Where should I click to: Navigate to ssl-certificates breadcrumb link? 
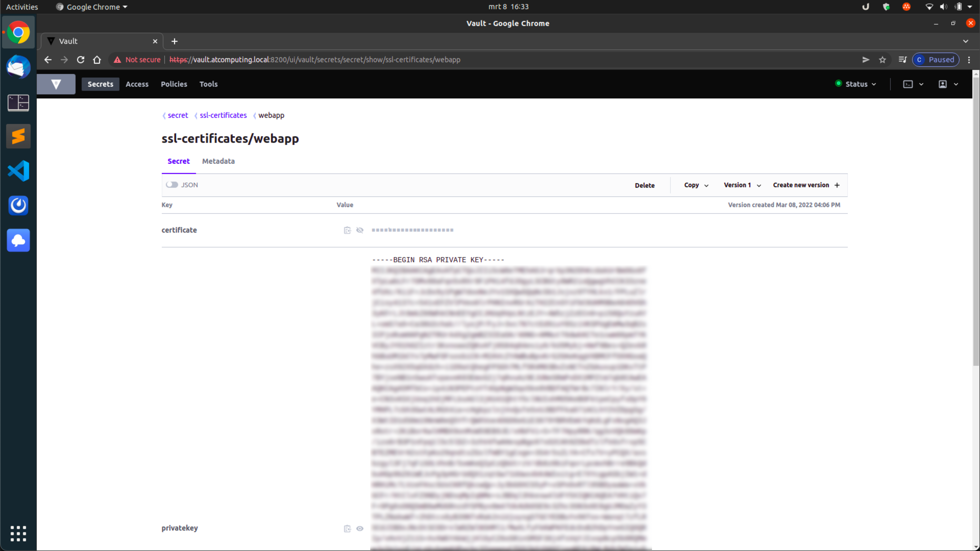(x=223, y=115)
